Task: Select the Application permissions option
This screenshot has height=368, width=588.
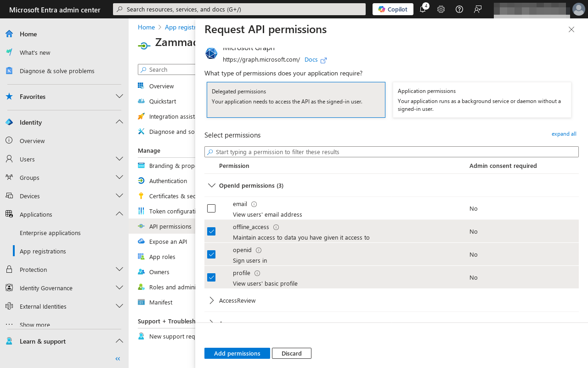Action: (482, 100)
